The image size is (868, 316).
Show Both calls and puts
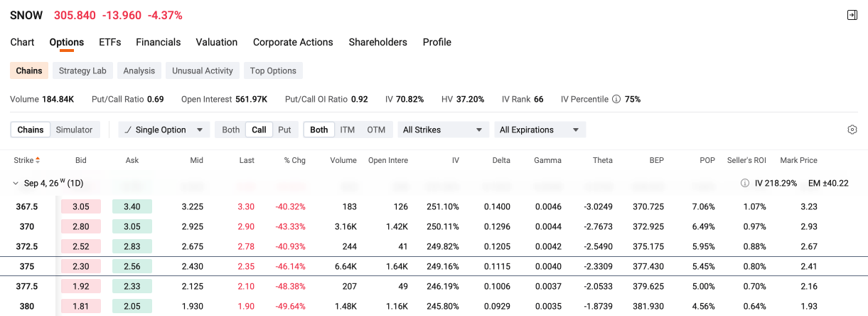pyautogui.click(x=231, y=130)
